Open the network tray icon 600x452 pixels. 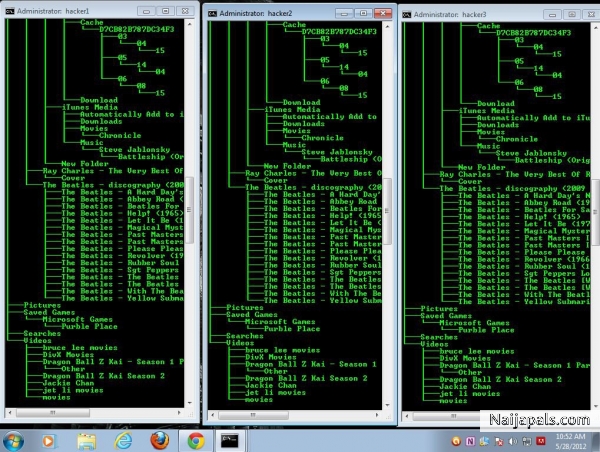click(527, 442)
